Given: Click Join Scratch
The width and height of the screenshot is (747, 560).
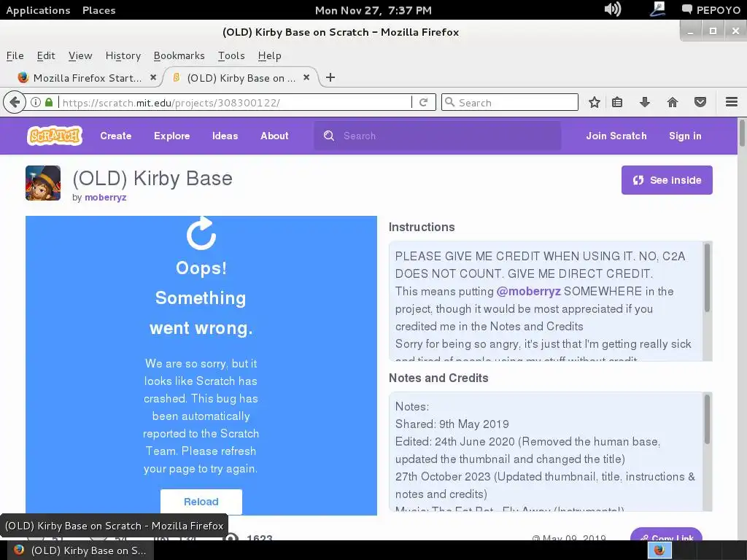Looking at the screenshot, I should 616,136.
